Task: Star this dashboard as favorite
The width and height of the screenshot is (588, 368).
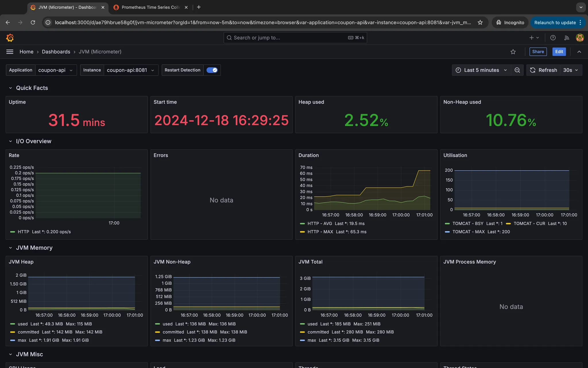Action: click(513, 52)
